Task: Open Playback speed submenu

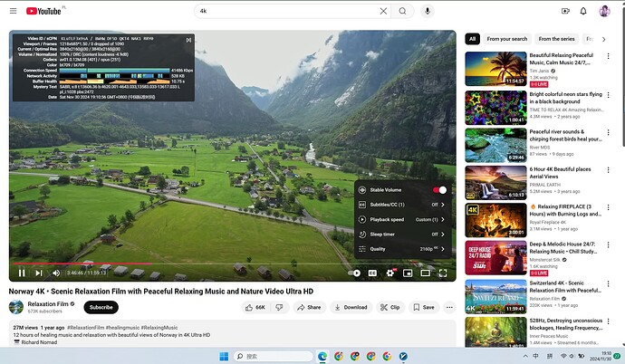Action: (x=402, y=219)
